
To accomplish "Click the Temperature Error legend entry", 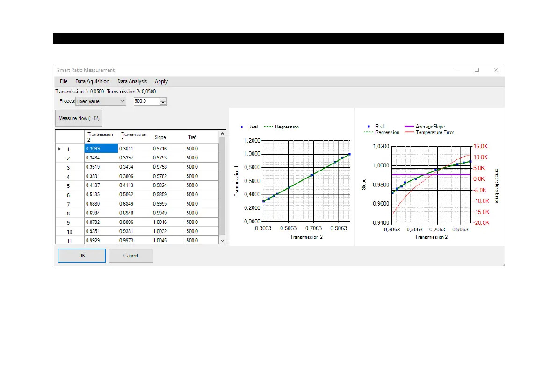I will pos(429,132).
